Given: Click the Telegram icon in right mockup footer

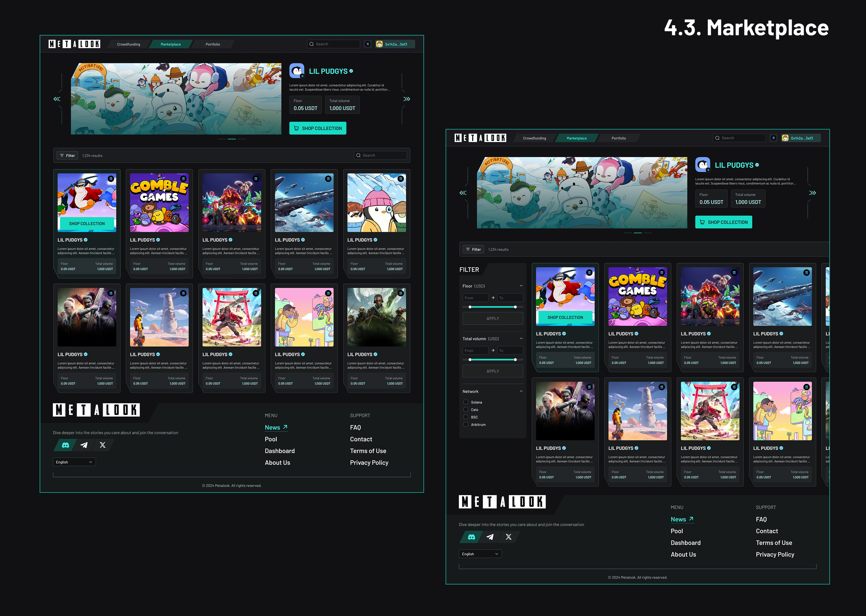Looking at the screenshot, I should 490,537.
